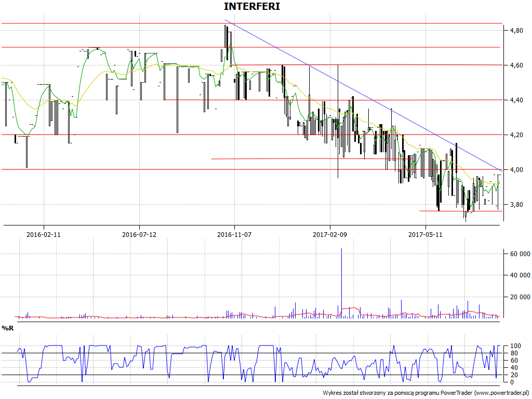
Task: Click the 4,40 price axis label
Action: 516,100
